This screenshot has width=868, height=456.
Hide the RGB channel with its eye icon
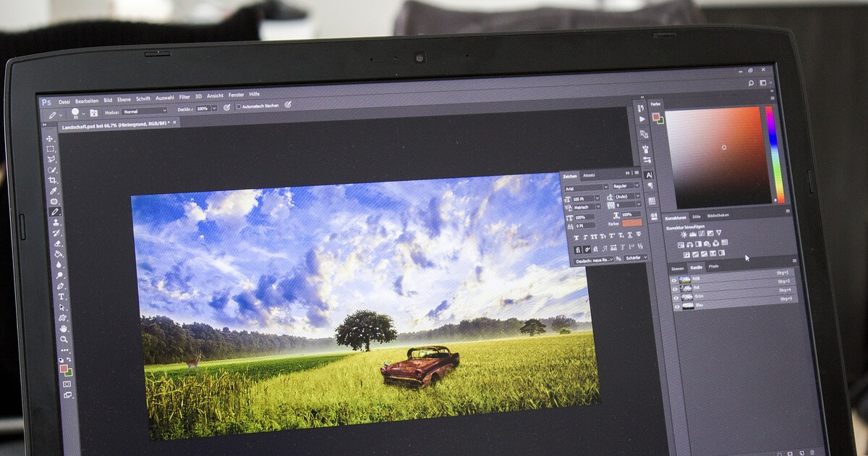pyautogui.click(x=675, y=279)
